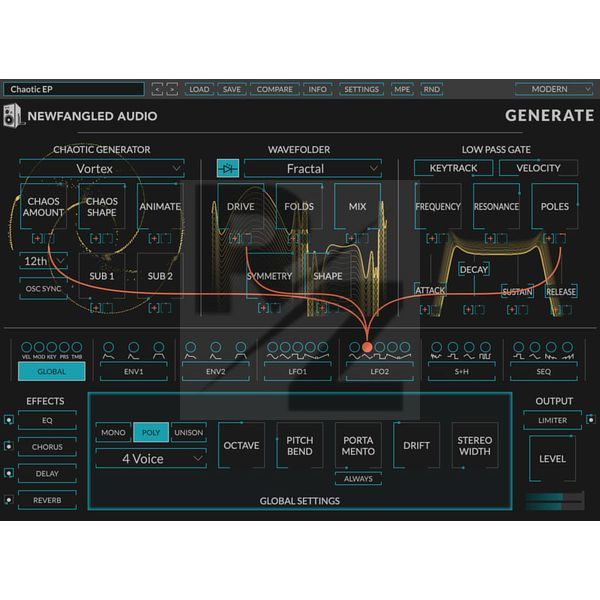Image resolution: width=600 pixels, height=600 pixels.
Task: Choose the LFO2 sine wave source circle
Action: [x=354, y=347]
